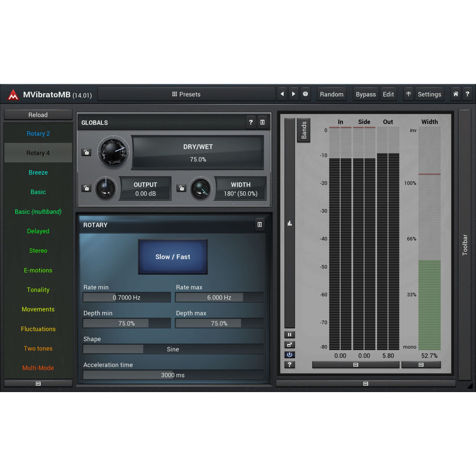Click the Shape Sine selector bar
This screenshot has height=476, width=476.
(173, 349)
